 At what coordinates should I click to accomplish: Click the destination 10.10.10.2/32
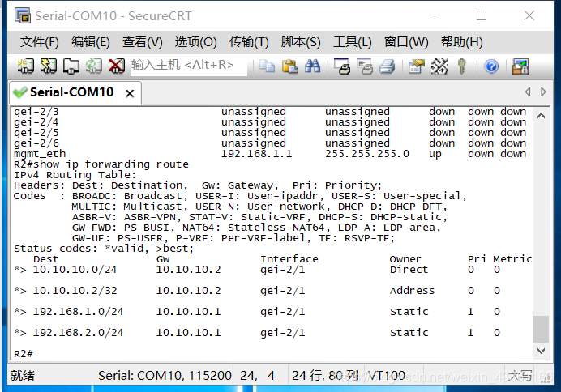[75, 291]
